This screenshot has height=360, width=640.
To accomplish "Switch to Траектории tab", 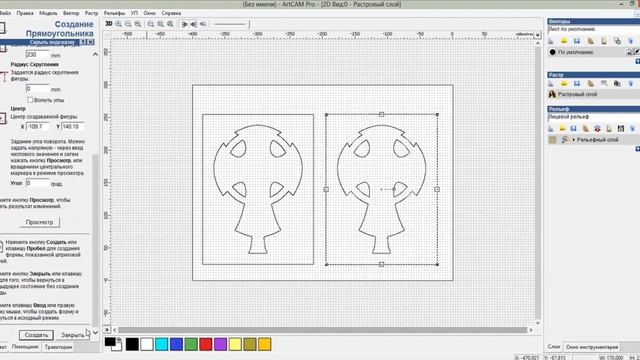I will coord(58,347).
